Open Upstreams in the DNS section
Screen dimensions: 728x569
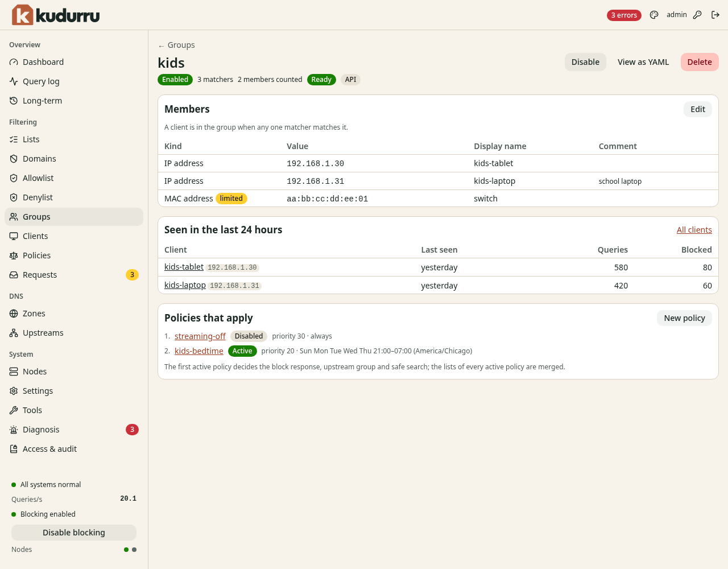74,333
